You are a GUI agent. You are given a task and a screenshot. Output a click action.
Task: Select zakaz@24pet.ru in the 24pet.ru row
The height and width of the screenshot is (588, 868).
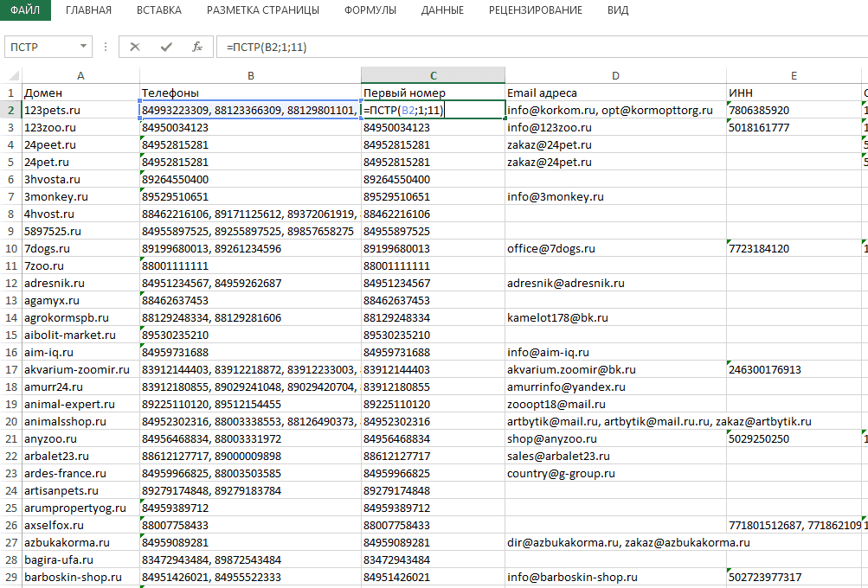coord(615,162)
